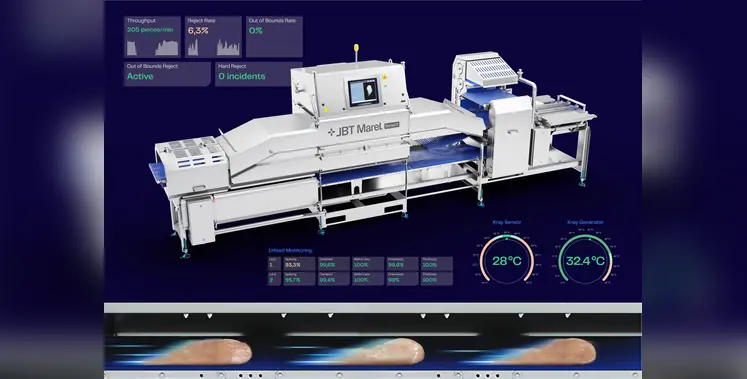The image size is (747, 379).
Task: Click Lane 2 Orientation 99% cell
Action: (x=402, y=279)
